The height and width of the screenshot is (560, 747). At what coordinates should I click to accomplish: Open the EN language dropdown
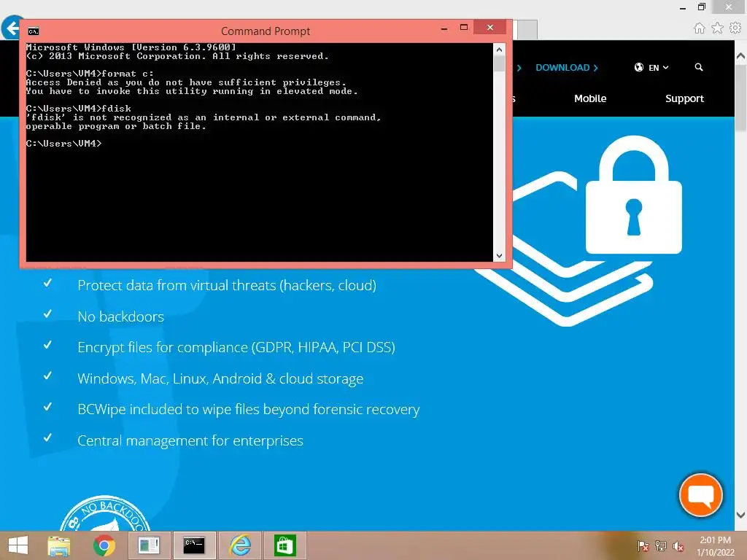pyautogui.click(x=659, y=68)
